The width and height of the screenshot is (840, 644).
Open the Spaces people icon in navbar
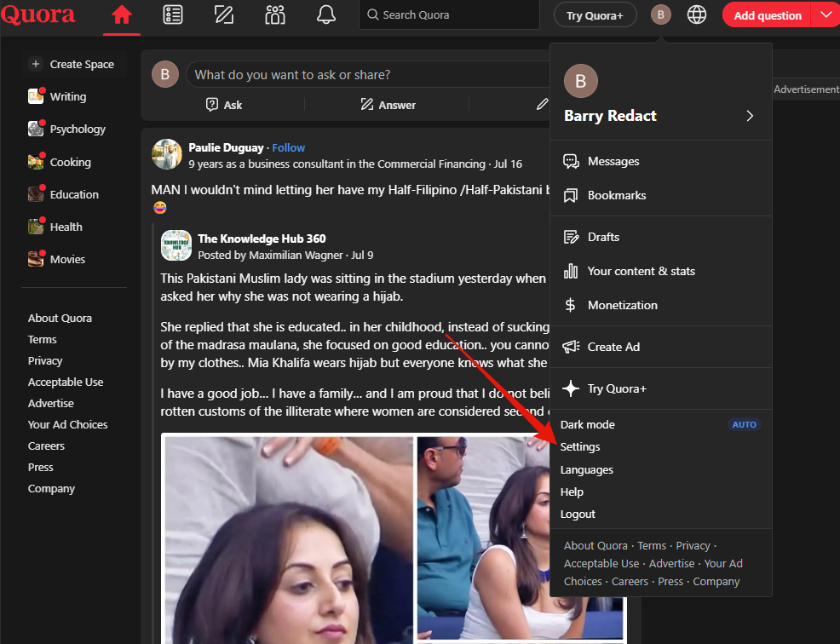tap(275, 15)
